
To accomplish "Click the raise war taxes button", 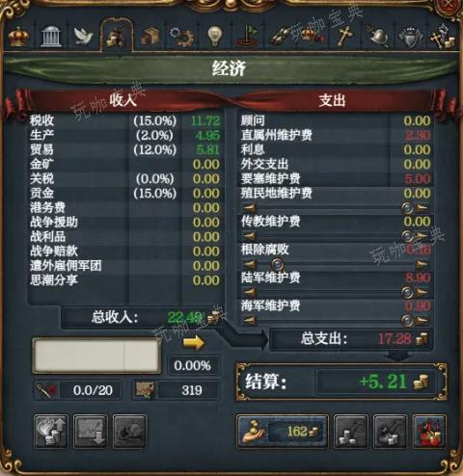I will 51,432.
